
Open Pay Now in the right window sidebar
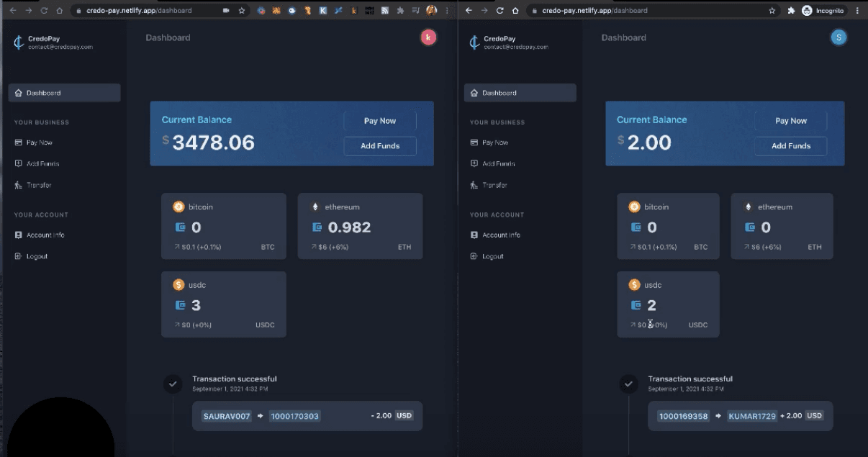click(x=489, y=142)
